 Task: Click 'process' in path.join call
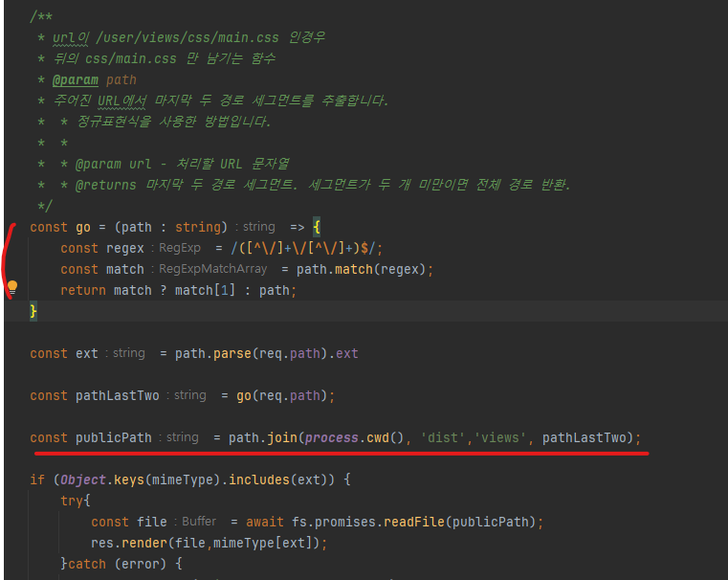332,438
